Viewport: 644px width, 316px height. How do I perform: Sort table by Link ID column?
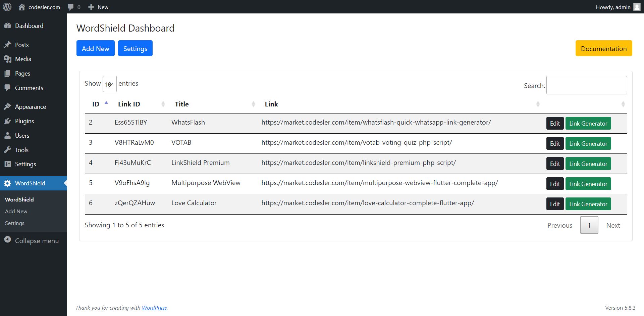(129, 104)
